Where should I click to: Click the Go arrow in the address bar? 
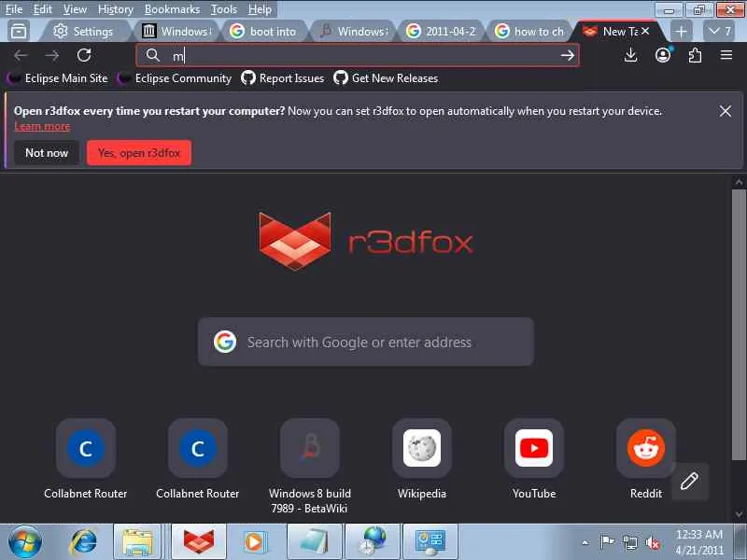(567, 56)
